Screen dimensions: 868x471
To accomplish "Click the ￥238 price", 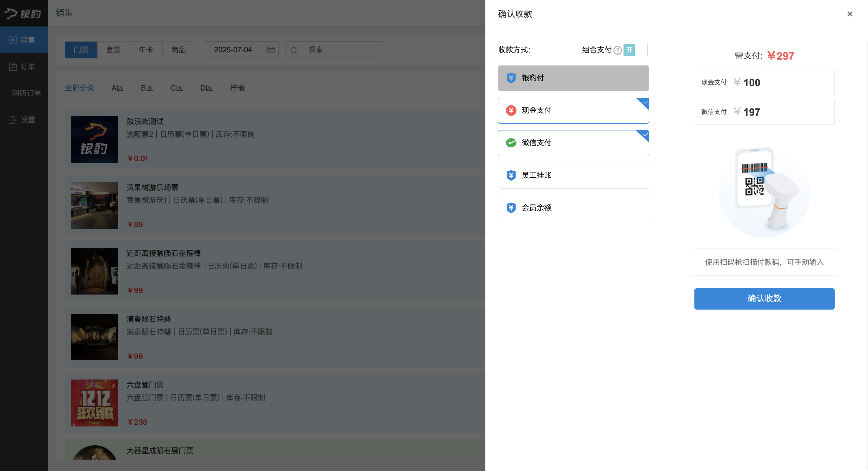I will point(137,422).
